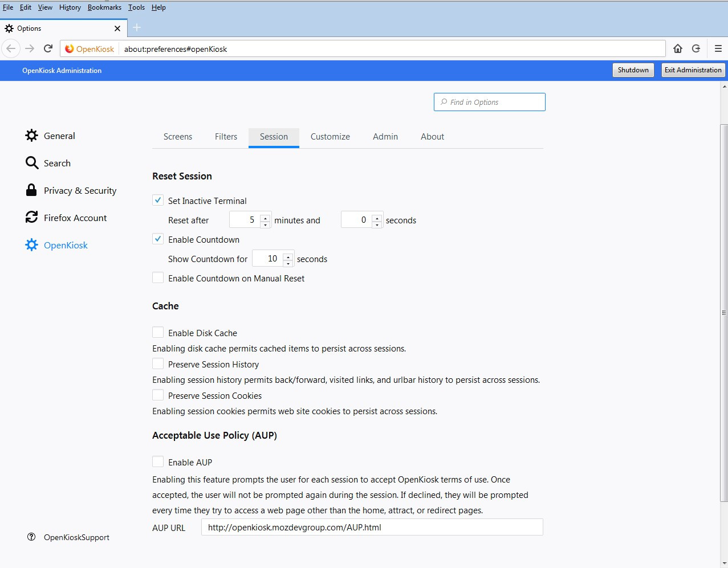This screenshot has height=568, width=728.
Task: Decrease countdown seconds with down arrow
Action: 288,263
